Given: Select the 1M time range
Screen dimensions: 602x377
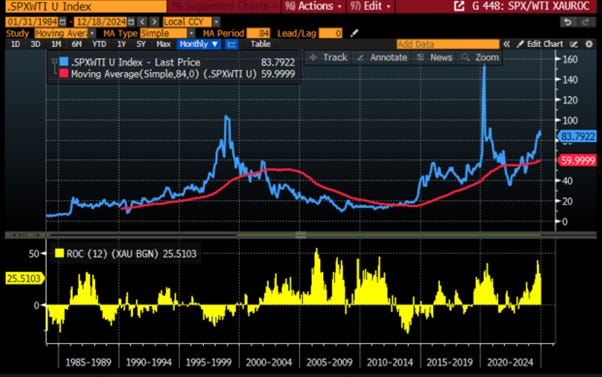Looking at the screenshot, I should tap(56, 44).
